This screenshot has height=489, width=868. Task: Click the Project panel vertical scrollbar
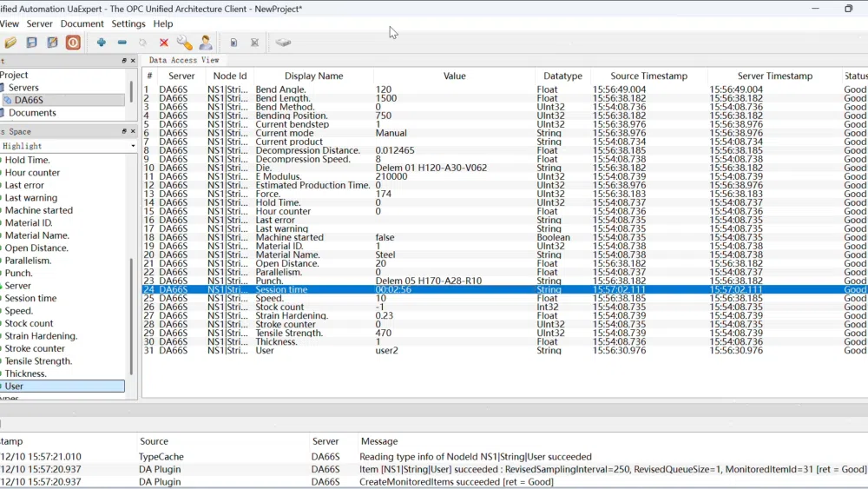coord(131,92)
